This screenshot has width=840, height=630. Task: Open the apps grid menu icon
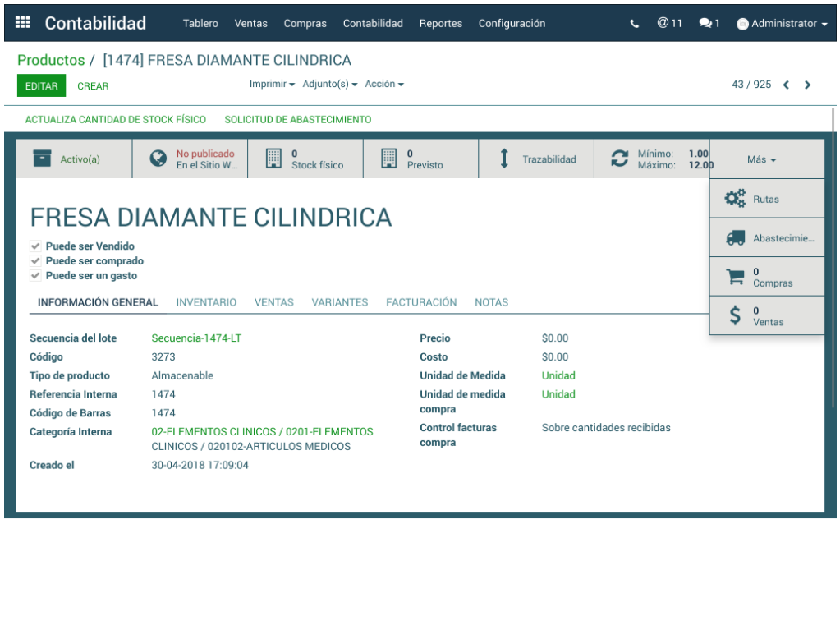coord(23,23)
